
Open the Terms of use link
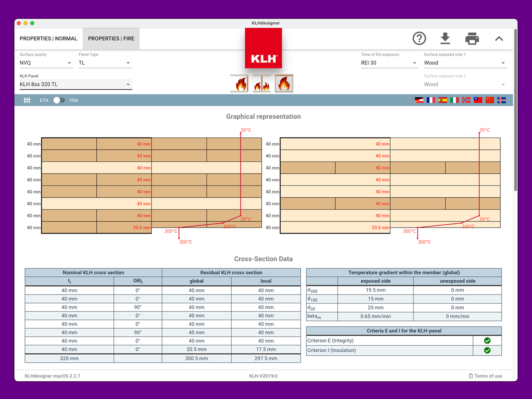485,376
